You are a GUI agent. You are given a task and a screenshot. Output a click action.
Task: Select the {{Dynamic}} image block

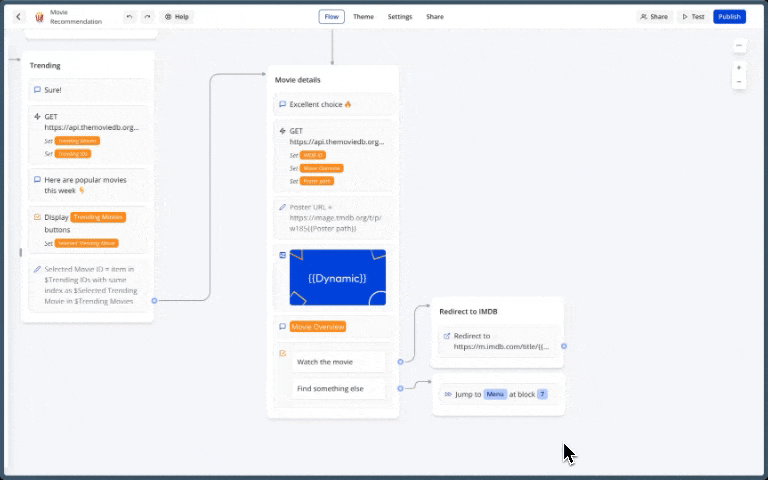[x=337, y=277]
